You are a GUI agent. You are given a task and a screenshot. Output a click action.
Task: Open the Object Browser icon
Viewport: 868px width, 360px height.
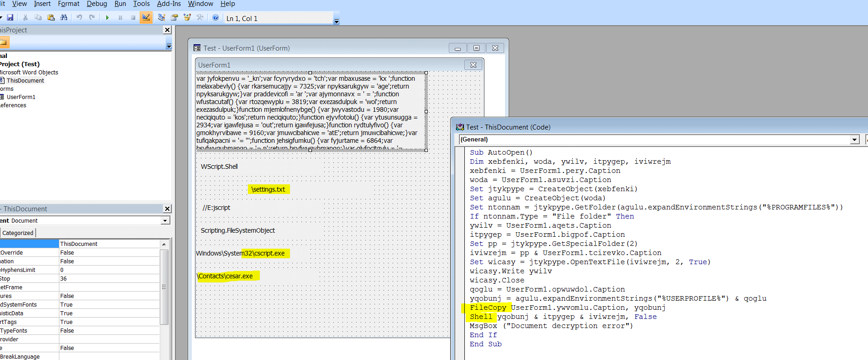187,18
